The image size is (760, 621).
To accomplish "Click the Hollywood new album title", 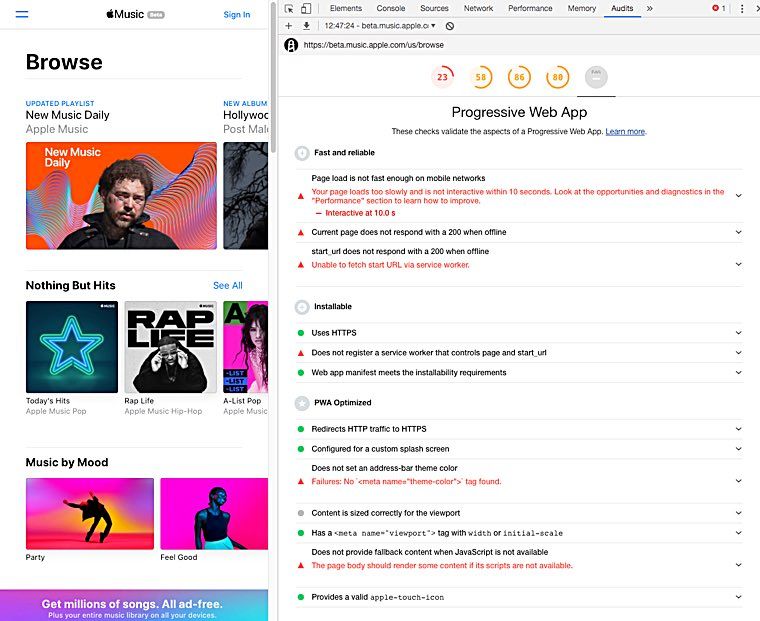I will click(245, 115).
